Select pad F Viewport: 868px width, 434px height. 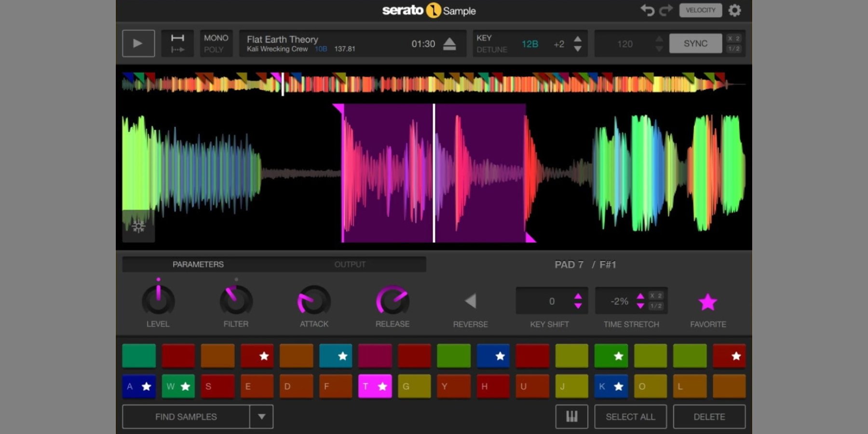336,386
